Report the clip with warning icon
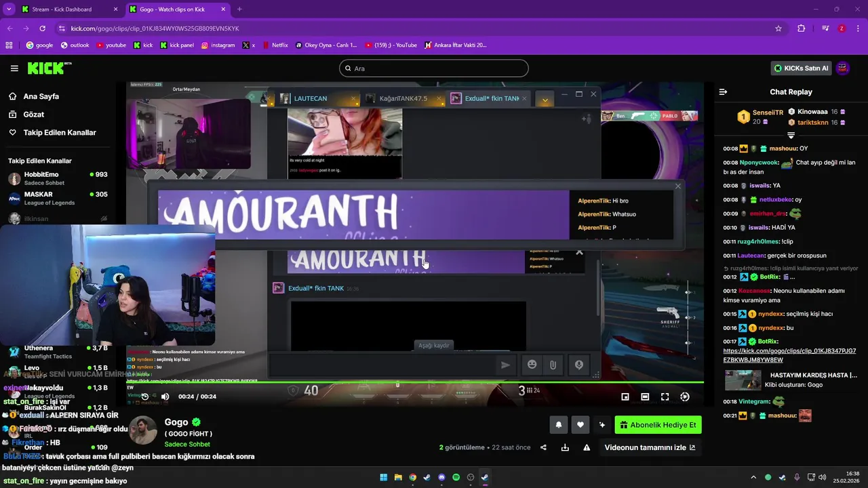The image size is (868, 488). click(x=587, y=447)
